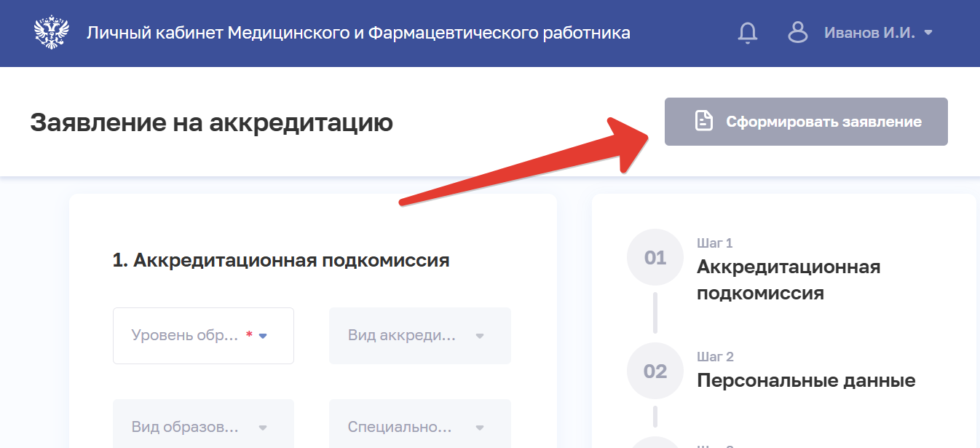Click the grey arrow in Специально… field

click(x=480, y=428)
